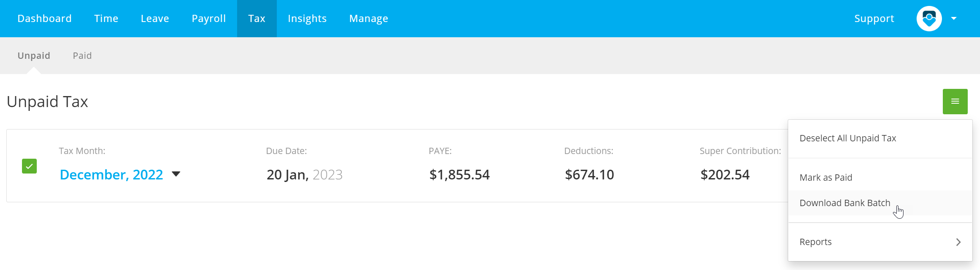The image size is (980, 270).
Task: Open the account avatar logo
Action: (x=929, y=19)
